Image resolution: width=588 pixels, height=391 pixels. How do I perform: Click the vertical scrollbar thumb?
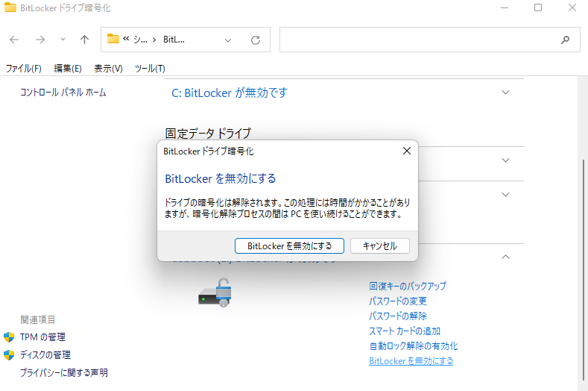pyautogui.click(x=584, y=270)
